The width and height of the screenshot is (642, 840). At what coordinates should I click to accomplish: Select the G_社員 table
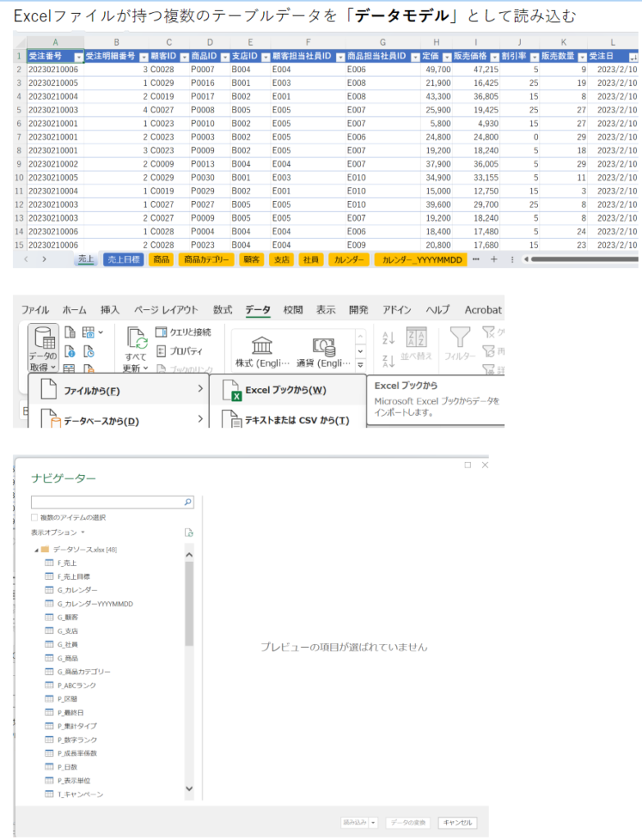(67, 645)
